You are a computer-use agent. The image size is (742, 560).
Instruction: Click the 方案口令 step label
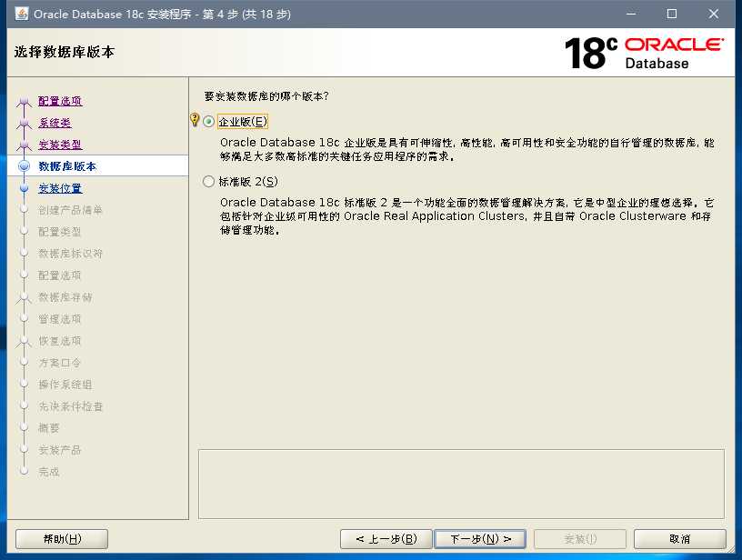click(60, 363)
